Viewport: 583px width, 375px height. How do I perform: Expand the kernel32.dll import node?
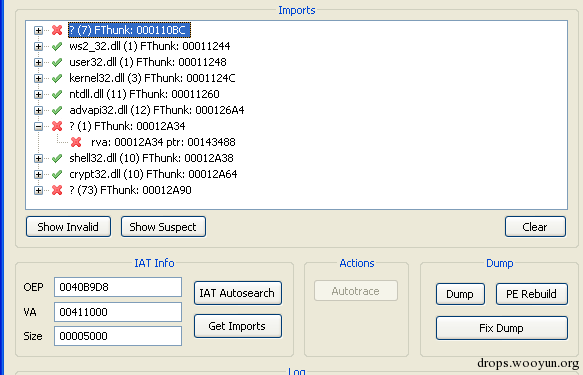pos(38,78)
